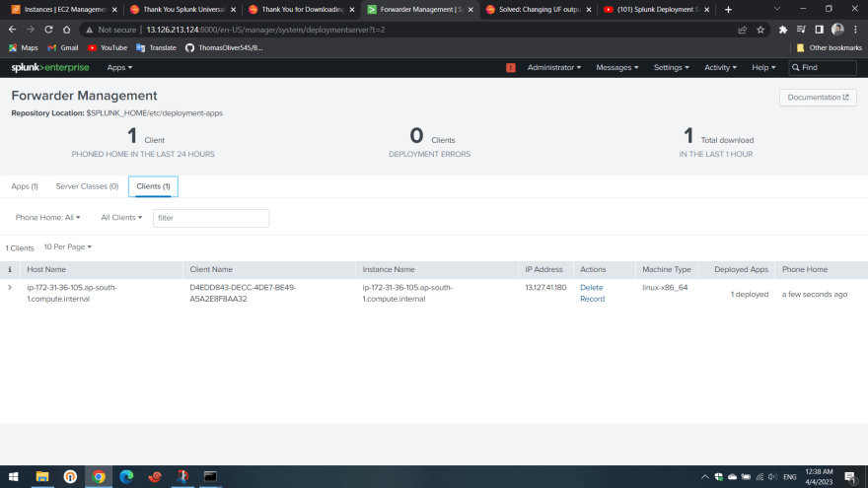Image resolution: width=868 pixels, height=488 pixels.
Task: Click the clients filter text box
Action: click(211, 218)
